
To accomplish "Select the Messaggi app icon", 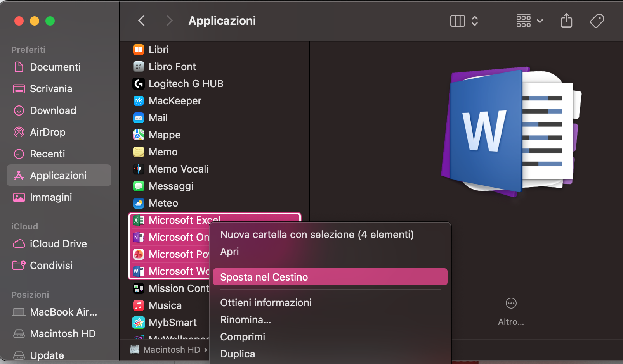I will (x=139, y=186).
